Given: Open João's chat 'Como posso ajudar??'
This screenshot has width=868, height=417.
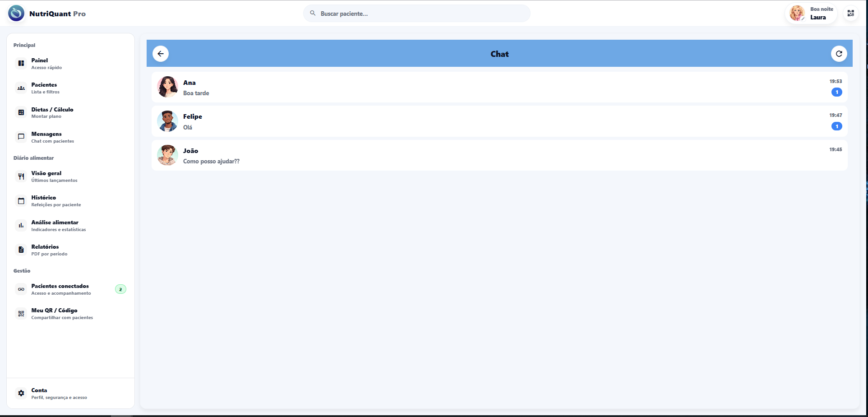Looking at the screenshot, I should click(x=499, y=156).
